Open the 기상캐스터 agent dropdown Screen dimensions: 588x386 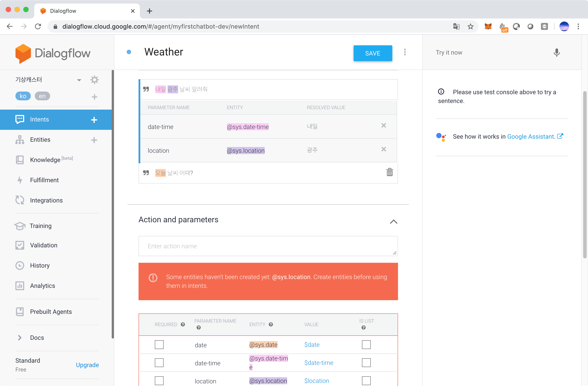tap(79, 80)
